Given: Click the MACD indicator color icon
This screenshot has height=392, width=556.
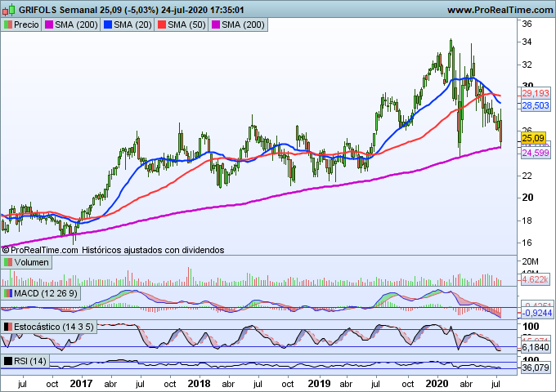Looking at the screenshot, I should pyautogui.click(x=8, y=293).
